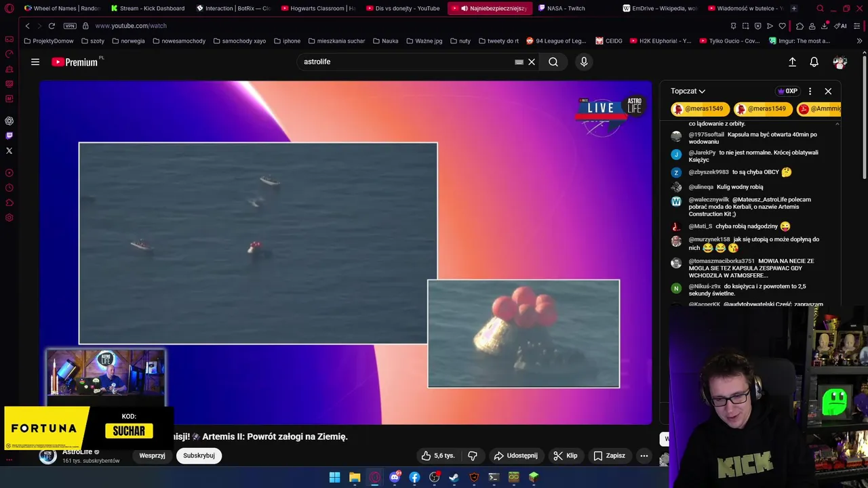This screenshot has width=868, height=488.
Task: Clear the astrolife search text
Action: point(532,62)
